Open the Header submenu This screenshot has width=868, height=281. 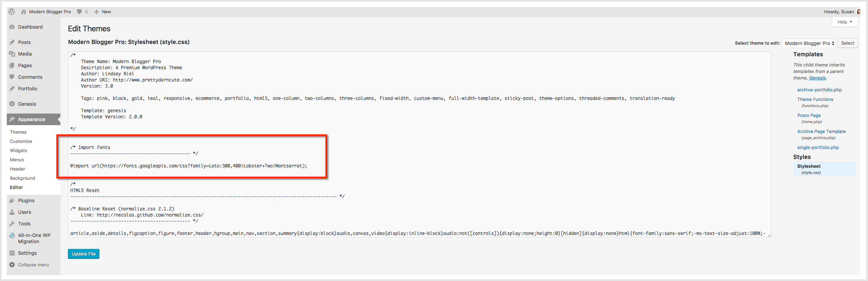click(17, 169)
